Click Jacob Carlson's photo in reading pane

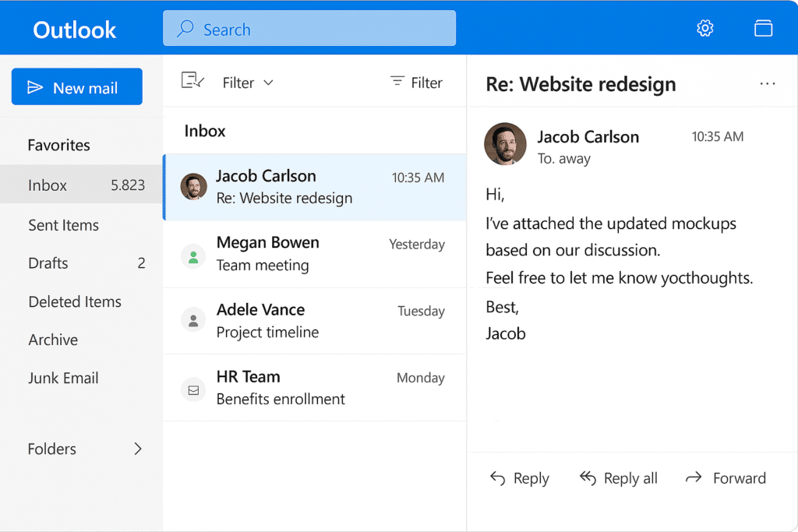click(x=505, y=144)
